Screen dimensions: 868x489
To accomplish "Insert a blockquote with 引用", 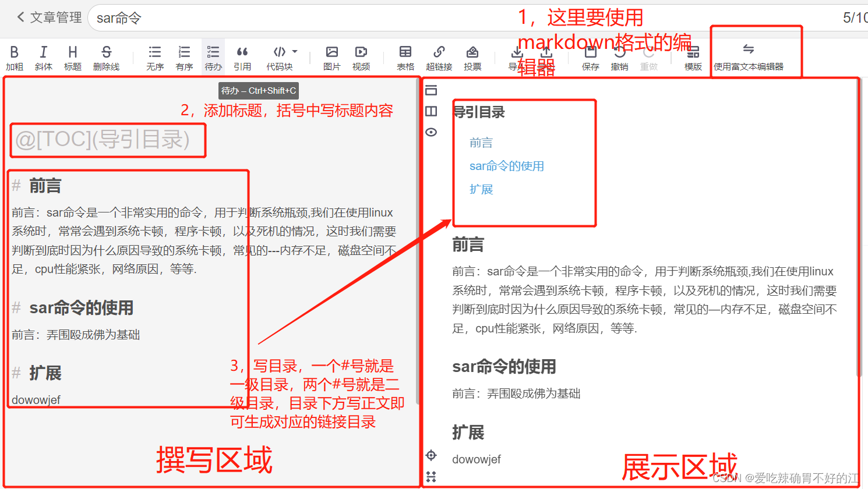I will pyautogui.click(x=242, y=58).
